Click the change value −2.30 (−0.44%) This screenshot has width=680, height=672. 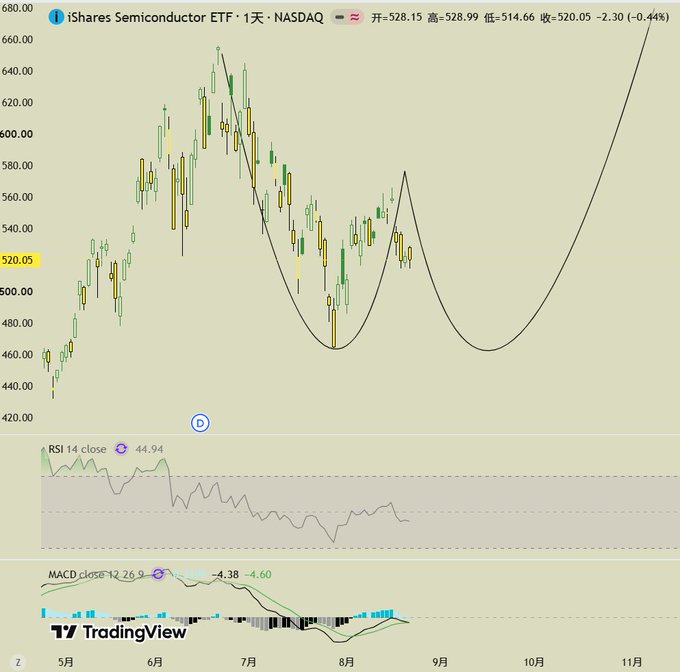(633, 17)
